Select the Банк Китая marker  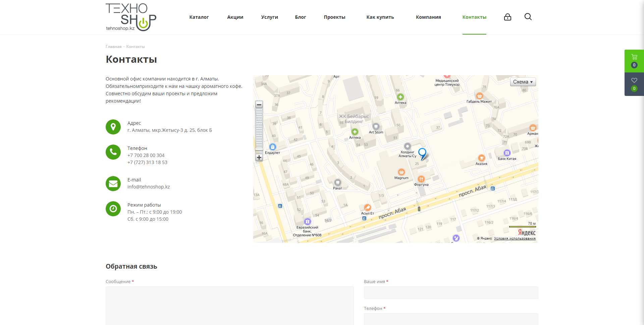click(507, 153)
